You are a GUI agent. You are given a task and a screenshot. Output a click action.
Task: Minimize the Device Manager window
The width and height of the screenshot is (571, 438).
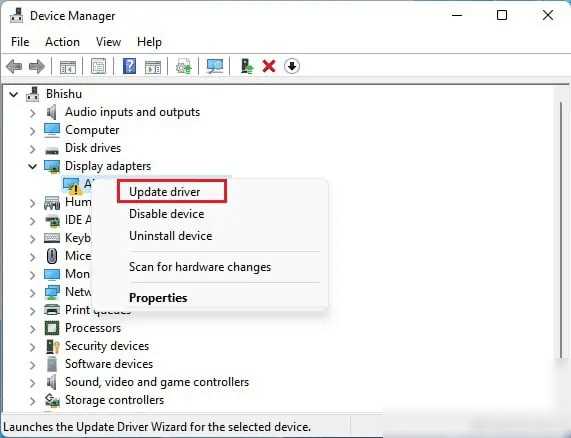(x=457, y=15)
